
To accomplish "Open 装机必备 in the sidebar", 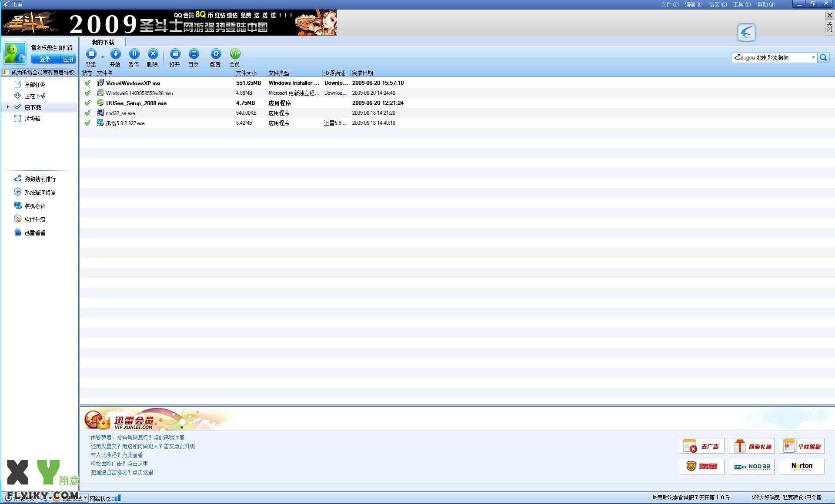I will click(x=35, y=206).
